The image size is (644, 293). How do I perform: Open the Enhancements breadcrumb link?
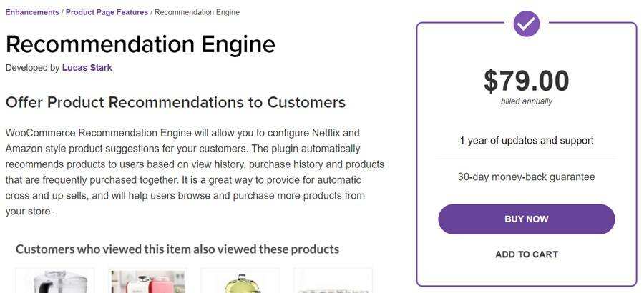point(33,12)
